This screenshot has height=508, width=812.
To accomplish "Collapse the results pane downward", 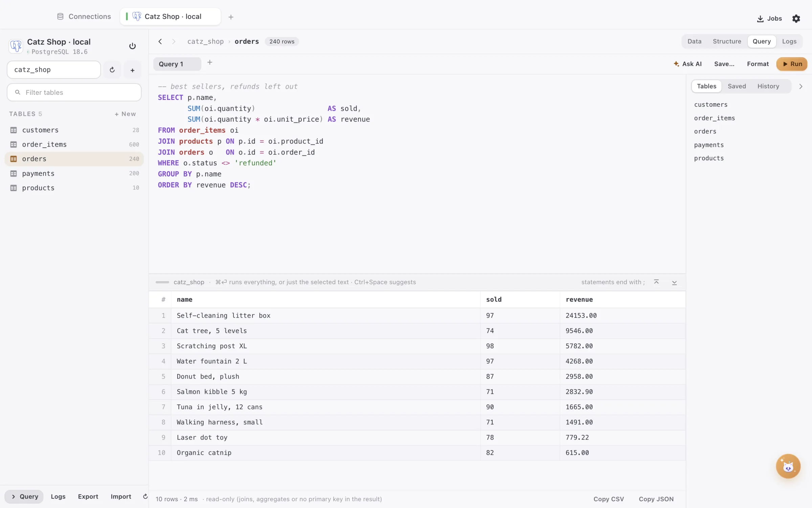I will coord(674,282).
